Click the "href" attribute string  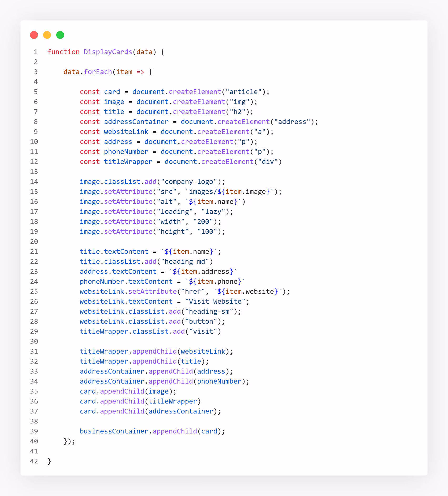(193, 291)
